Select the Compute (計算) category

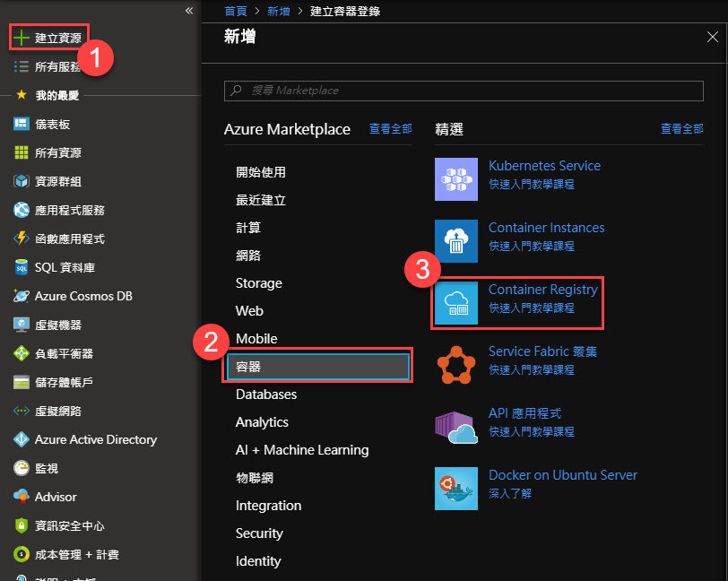click(248, 228)
